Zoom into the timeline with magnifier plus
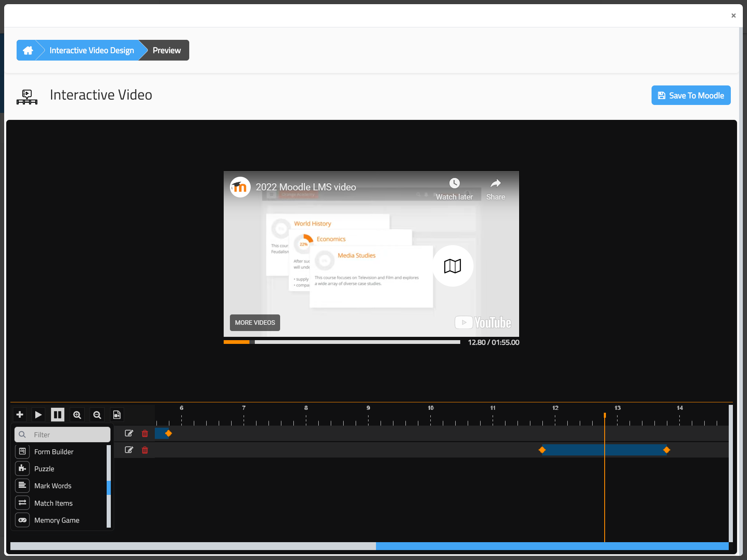Screen dimensions: 747x560 coord(77,414)
